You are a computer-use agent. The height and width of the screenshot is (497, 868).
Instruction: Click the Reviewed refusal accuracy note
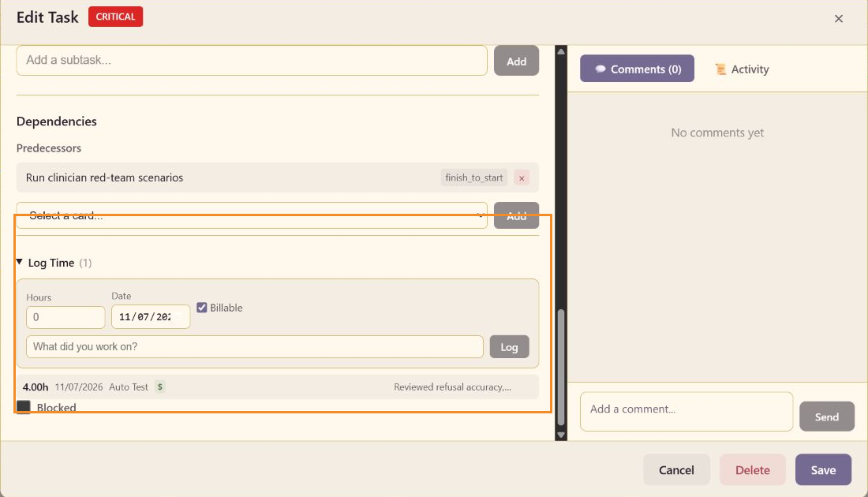coord(452,387)
